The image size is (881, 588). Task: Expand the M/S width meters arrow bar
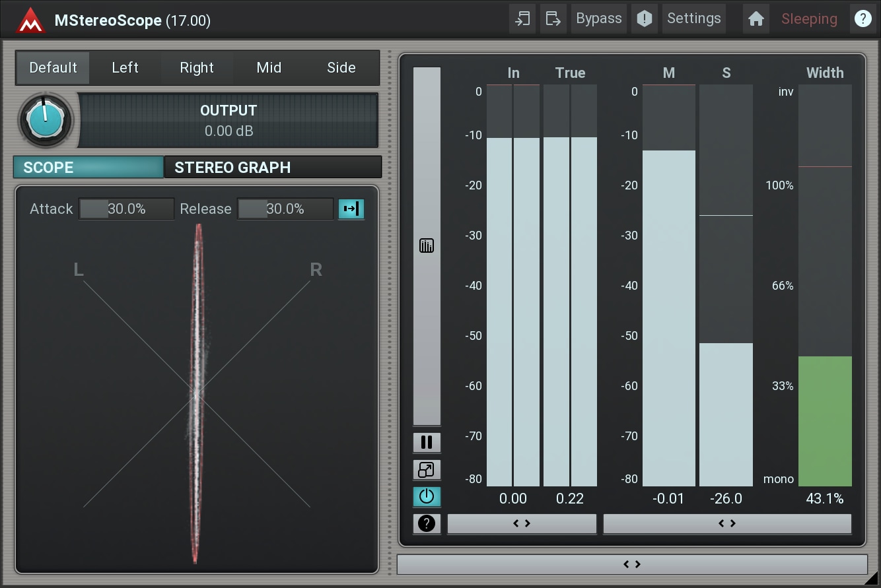pos(727,524)
